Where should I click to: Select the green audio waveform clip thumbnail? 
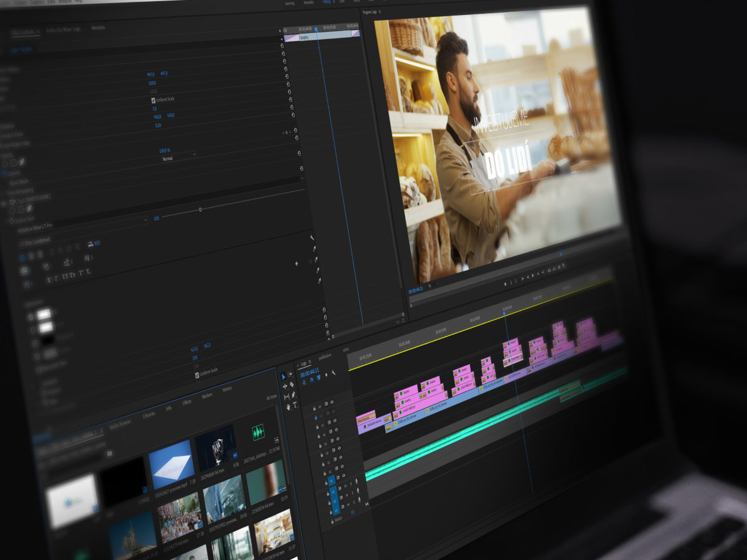click(x=257, y=431)
